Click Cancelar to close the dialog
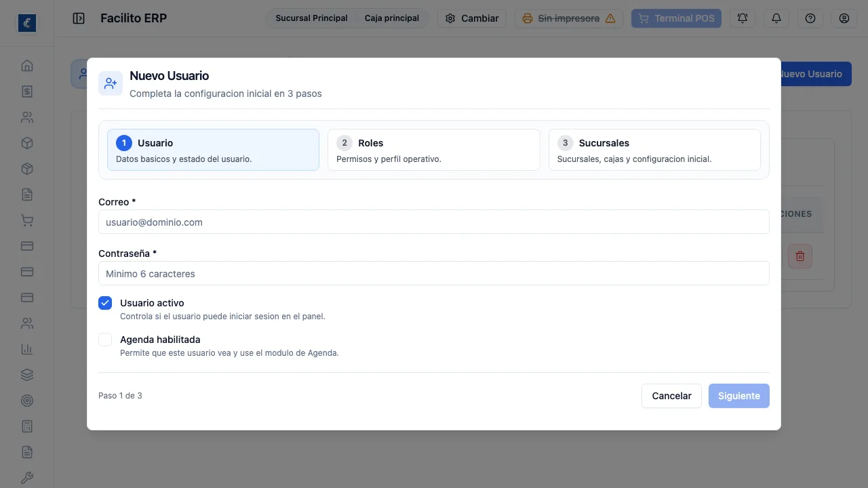This screenshot has height=488, width=868. (x=671, y=396)
